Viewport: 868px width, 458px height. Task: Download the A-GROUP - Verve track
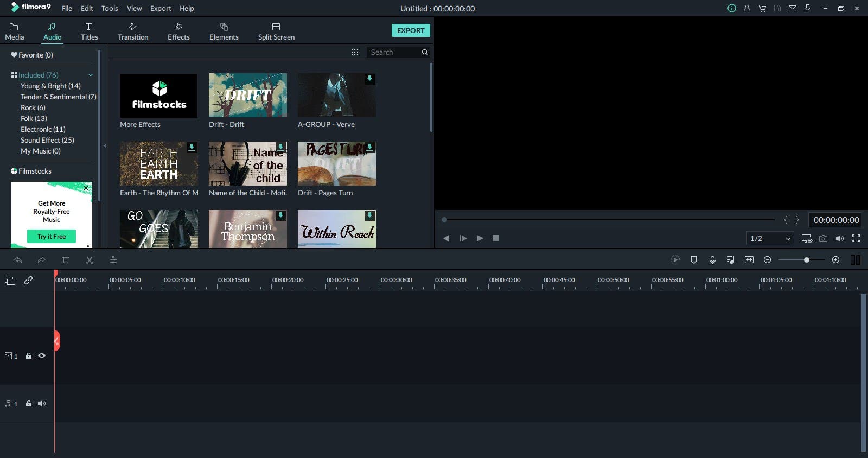coord(369,79)
